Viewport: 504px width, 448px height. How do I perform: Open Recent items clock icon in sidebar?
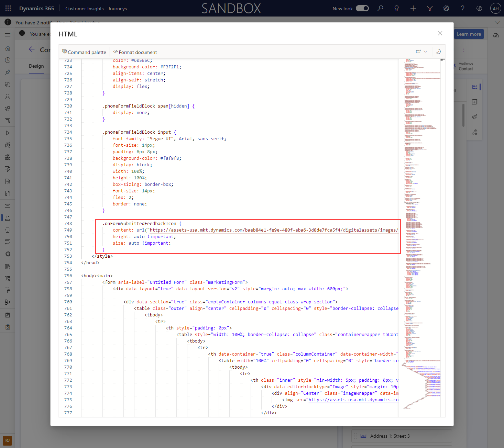[8, 60]
